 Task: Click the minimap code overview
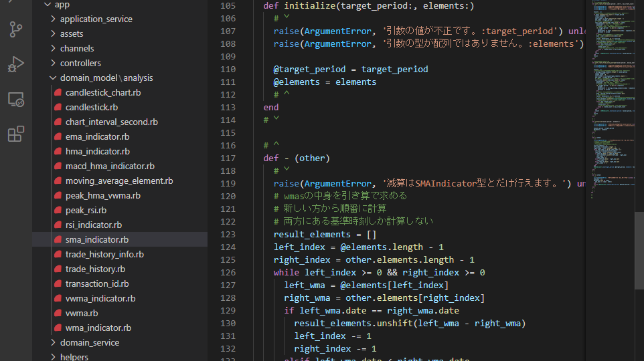coord(613,98)
